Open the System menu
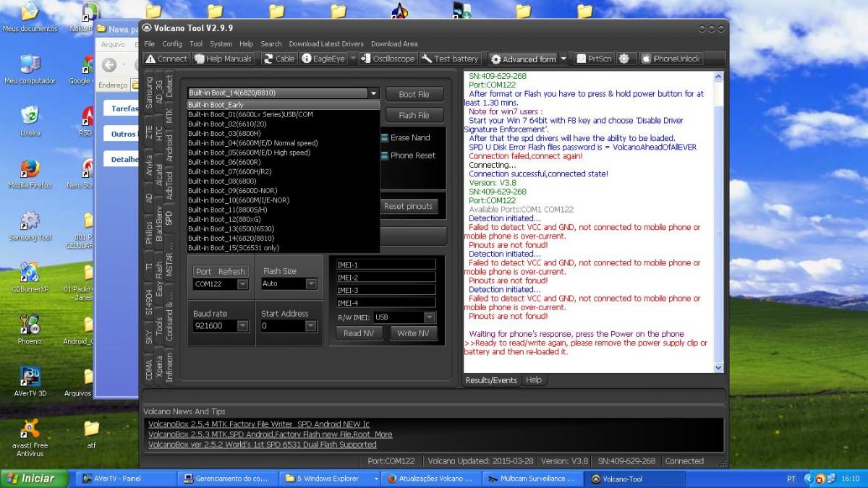This screenshot has width=868, height=488. (x=221, y=44)
